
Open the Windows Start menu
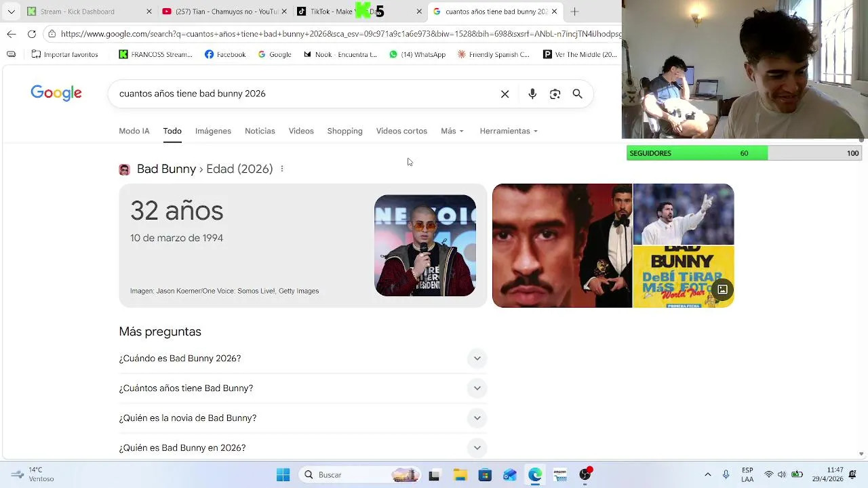click(x=283, y=475)
